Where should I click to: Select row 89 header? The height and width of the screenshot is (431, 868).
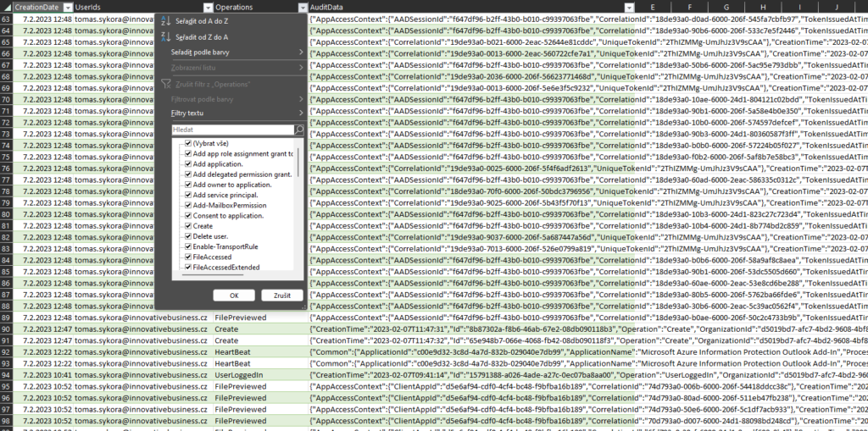6,318
